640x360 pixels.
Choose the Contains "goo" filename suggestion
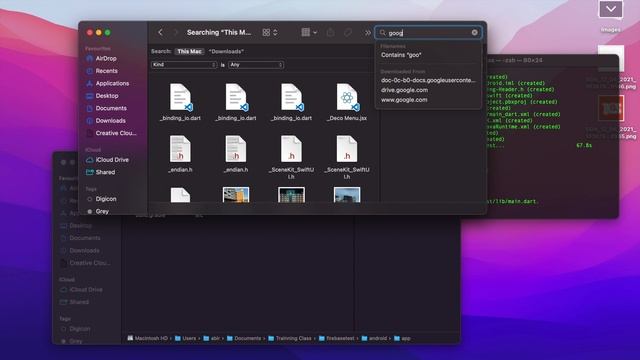point(401,55)
